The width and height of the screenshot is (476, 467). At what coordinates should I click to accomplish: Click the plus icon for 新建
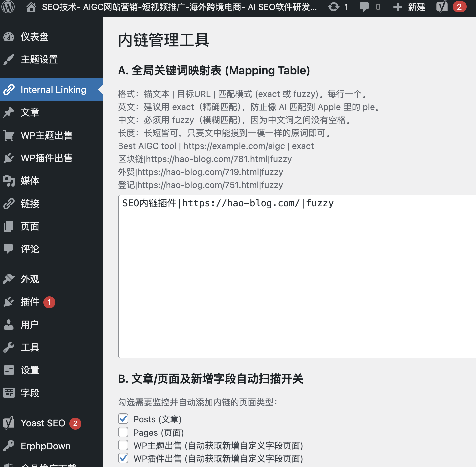tap(398, 7)
